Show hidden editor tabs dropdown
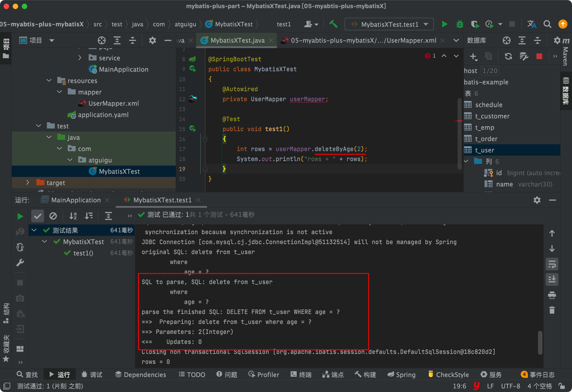This screenshot has height=392, width=572. [456, 40]
